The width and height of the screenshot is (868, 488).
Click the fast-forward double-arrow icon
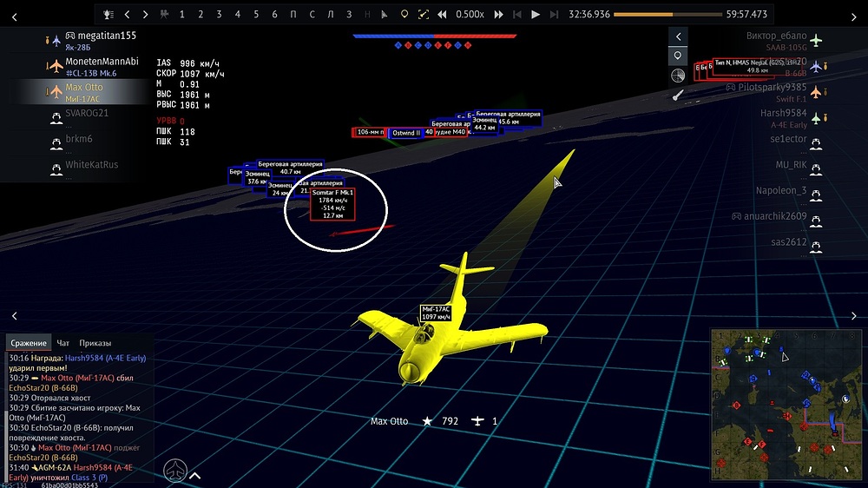click(498, 15)
